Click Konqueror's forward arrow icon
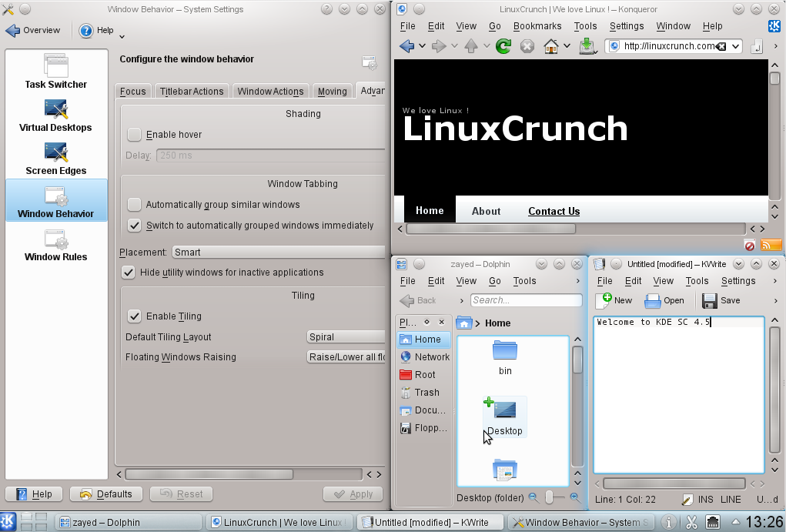Viewport: 786px width, 532px height. pos(439,46)
